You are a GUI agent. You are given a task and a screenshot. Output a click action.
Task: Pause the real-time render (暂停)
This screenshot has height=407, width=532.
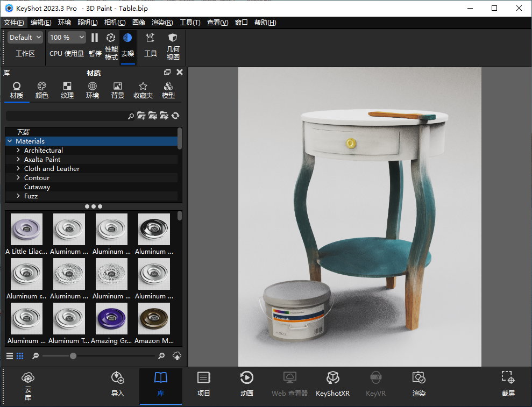[x=95, y=45]
